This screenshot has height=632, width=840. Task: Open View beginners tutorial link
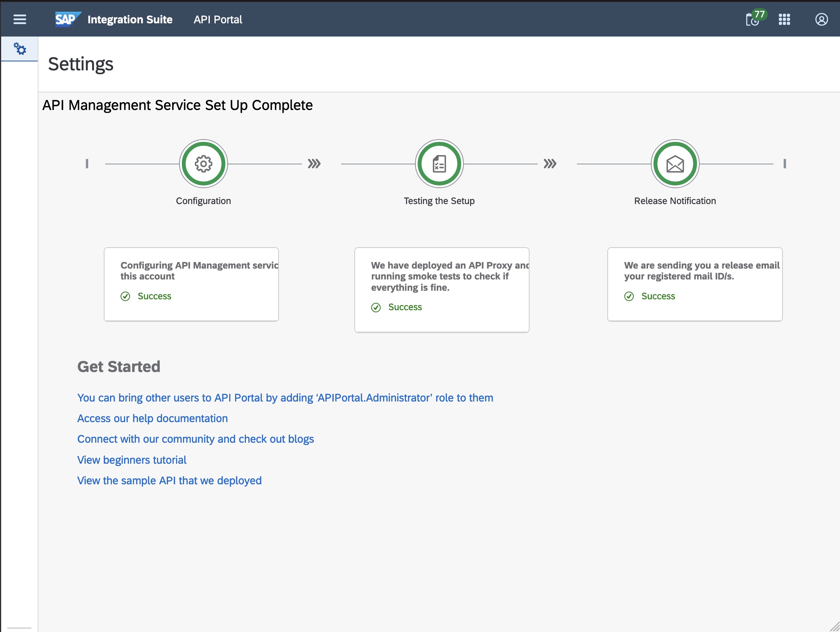(132, 459)
